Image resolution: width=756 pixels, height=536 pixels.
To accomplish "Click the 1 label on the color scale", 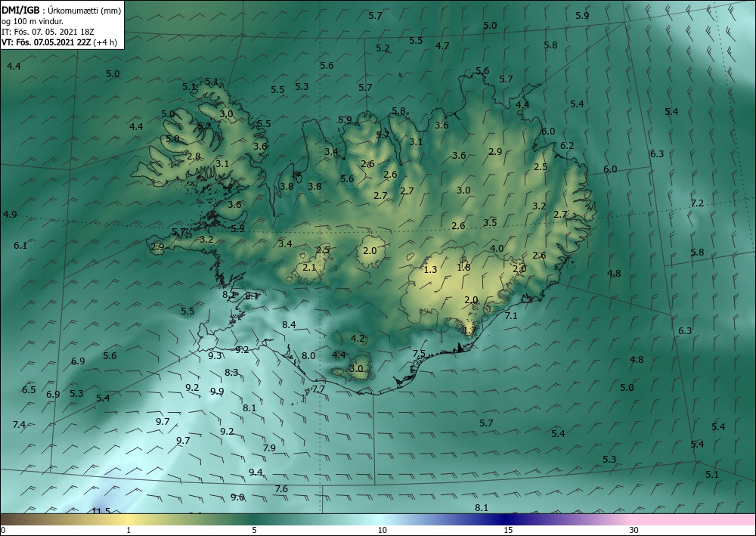I will point(129,530).
